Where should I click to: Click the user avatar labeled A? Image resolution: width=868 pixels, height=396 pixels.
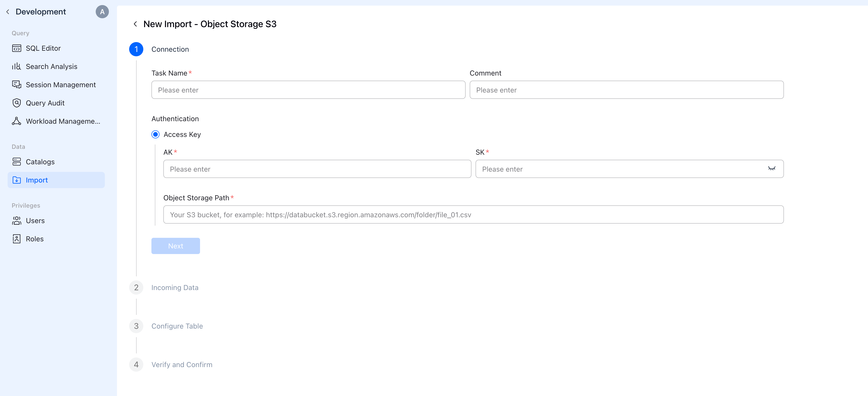[x=102, y=12]
